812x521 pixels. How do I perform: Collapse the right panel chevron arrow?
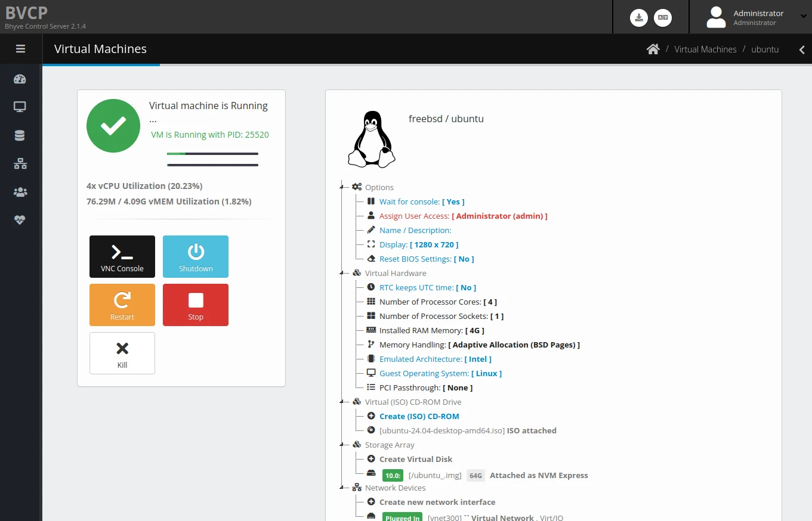coord(802,49)
